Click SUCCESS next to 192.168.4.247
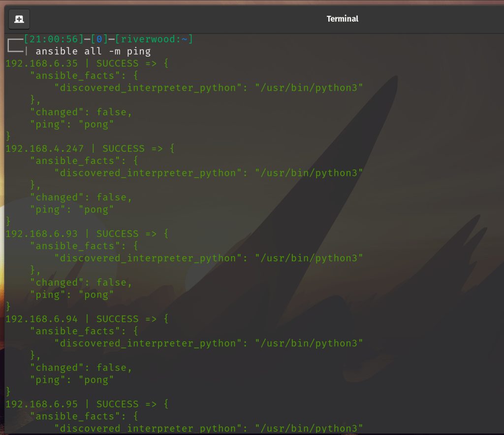The image size is (504, 435). click(x=124, y=149)
